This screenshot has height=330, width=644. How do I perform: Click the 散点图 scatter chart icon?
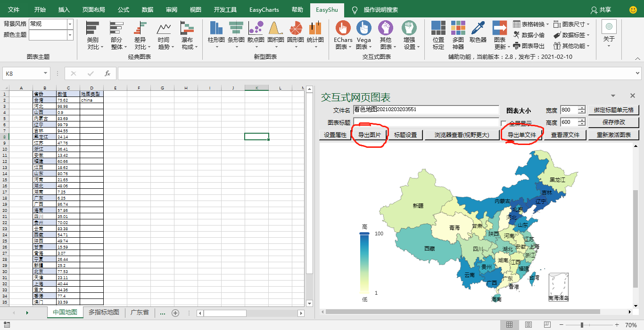point(256,29)
